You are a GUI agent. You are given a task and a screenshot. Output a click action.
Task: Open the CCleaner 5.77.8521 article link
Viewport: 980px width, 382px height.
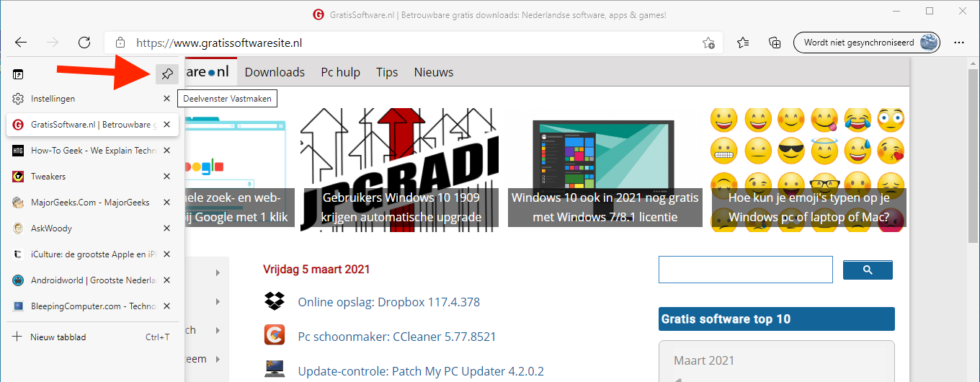(x=396, y=337)
